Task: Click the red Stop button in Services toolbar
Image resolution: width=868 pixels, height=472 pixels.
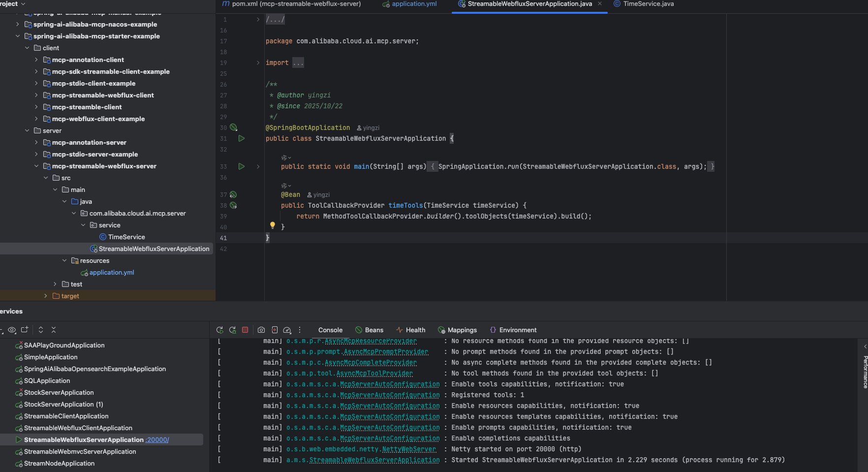Action: 245,330
